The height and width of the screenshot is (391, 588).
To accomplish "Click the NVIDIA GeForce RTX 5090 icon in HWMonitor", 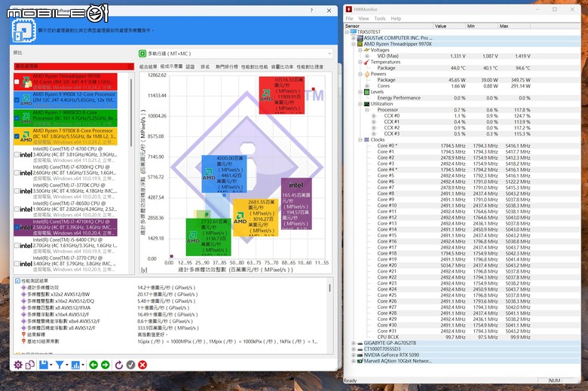I will click(360, 355).
